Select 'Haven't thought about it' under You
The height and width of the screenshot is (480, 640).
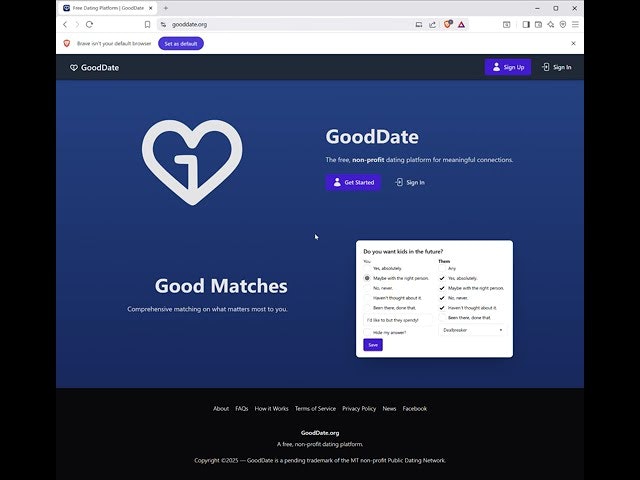pos(367,298)
